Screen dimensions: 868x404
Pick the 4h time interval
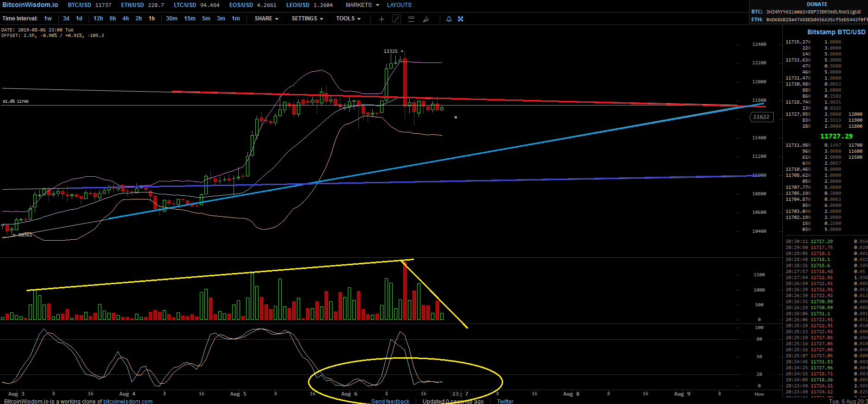point(126,19)
